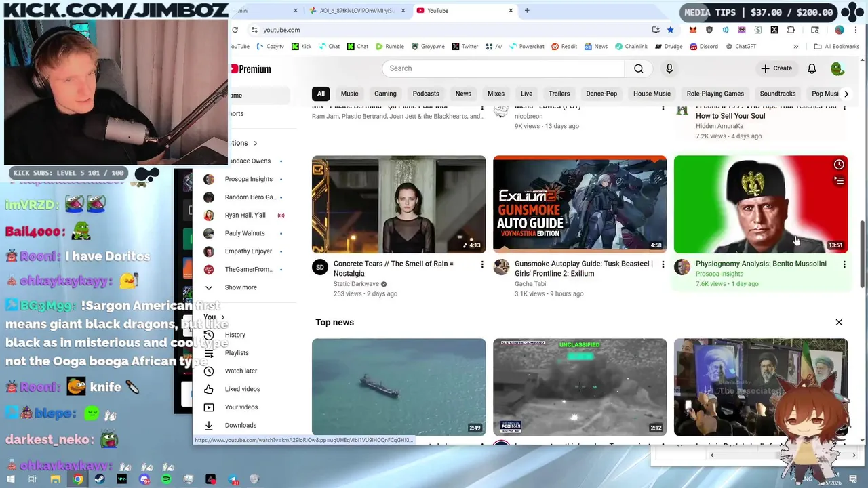Click the YouTube search input field
Screen dimensions: 868x488
[x=503, y=68]
